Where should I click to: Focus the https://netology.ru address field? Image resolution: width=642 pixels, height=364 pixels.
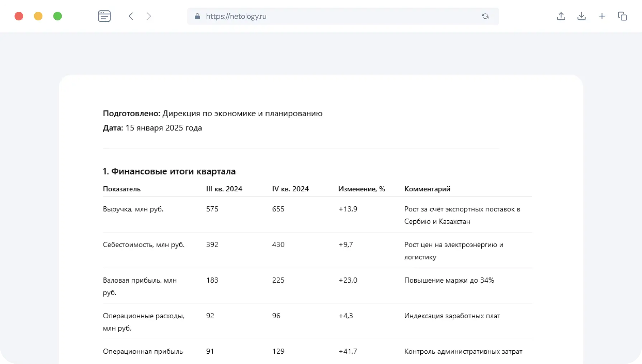click(323, 16)
